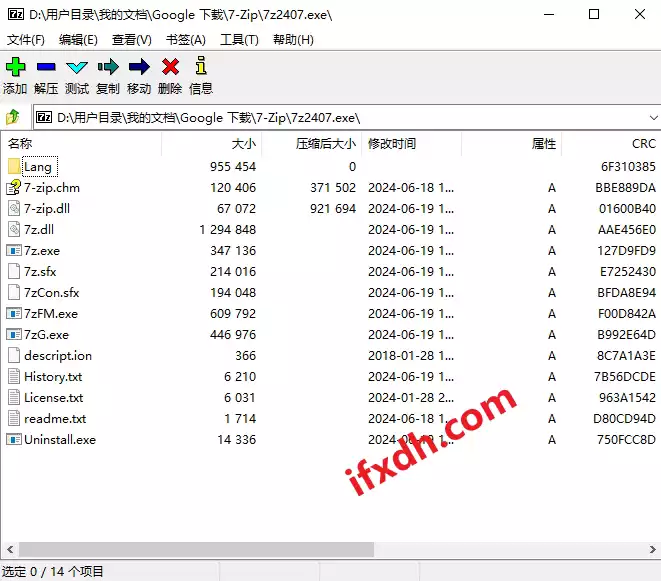661x581 pixels.
Task: Maximize the 7-Zip window
Action: pos(594,14)
